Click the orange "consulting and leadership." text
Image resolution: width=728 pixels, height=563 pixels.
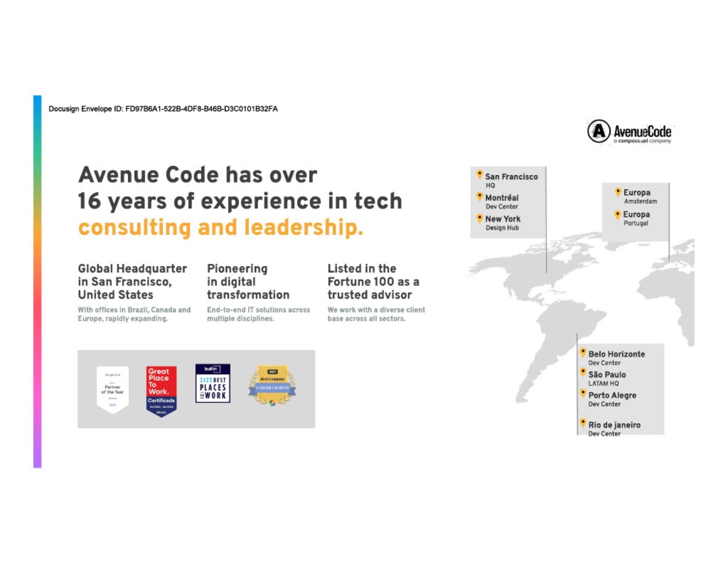click(221, 227)
